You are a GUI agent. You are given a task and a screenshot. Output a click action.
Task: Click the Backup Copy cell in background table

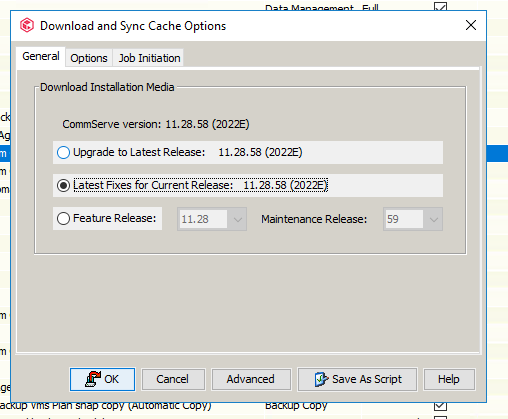[x=296, y=406]
